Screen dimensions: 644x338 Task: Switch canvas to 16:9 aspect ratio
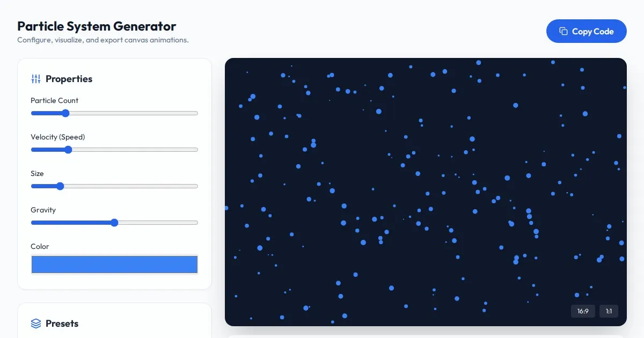click(x=583, y=311)
